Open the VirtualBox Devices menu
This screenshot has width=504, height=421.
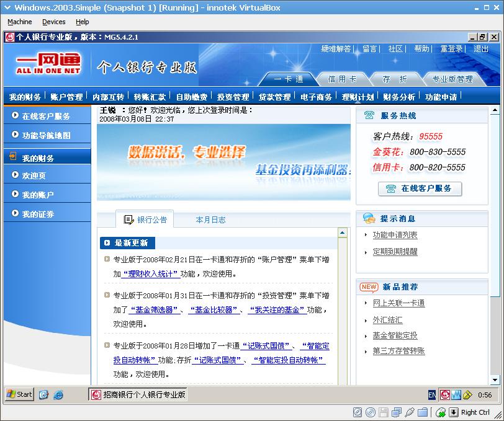click(x=53, y=22)
